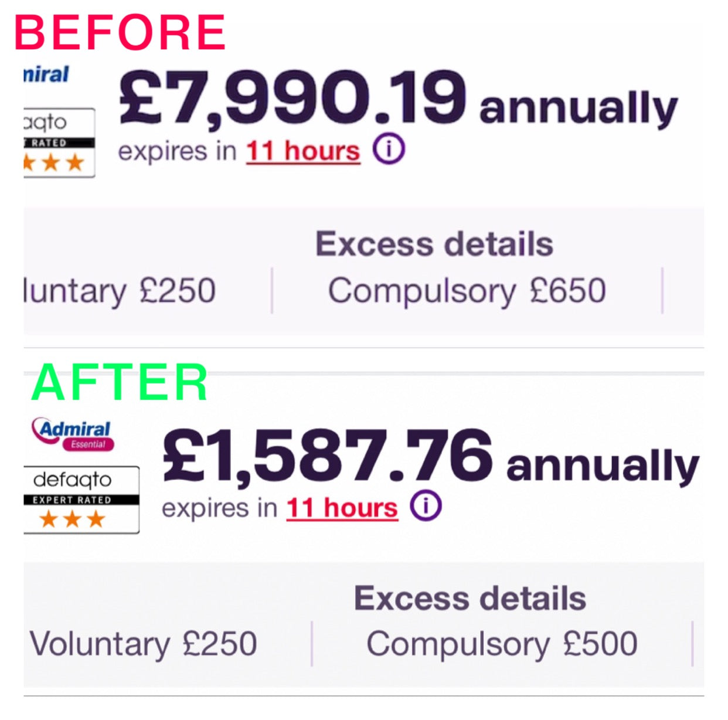
Task: Click the Compulsory £650 excess value
Action: 467,291
